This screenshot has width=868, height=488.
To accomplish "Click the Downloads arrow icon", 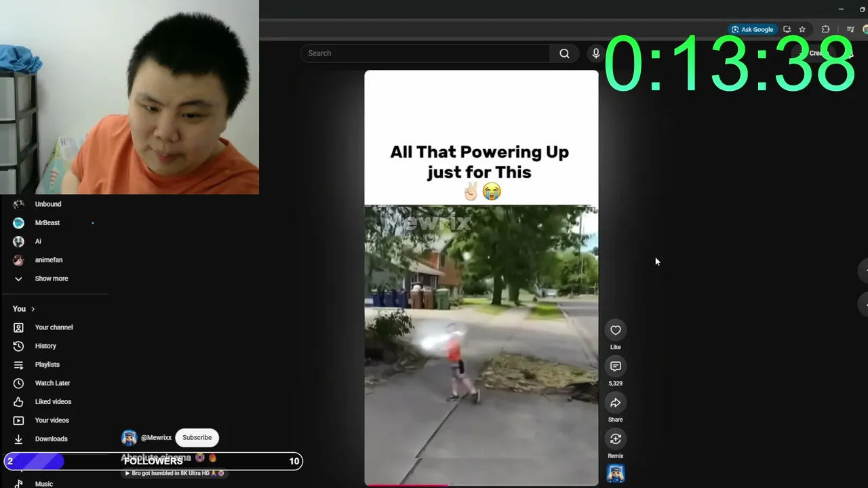I will pyautogui.click(x=18, y=439).
